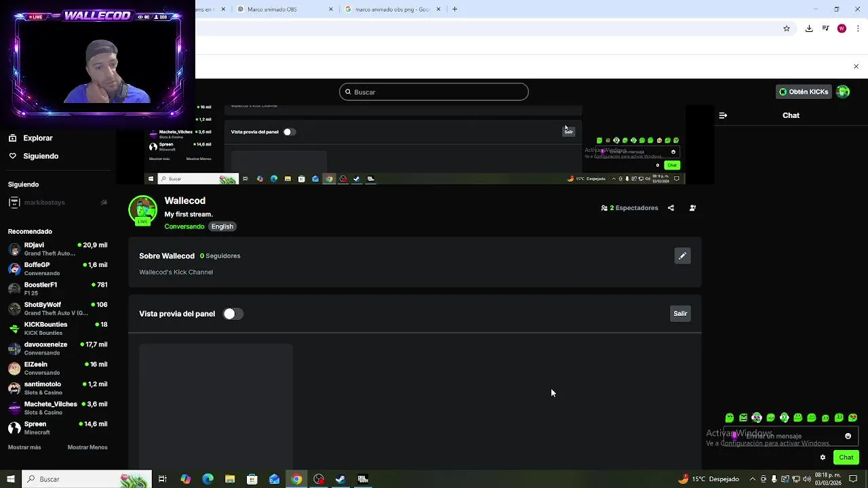Open File Explorer from the taskbar
Viewport: 868px width, 488px height.
[x=230, y=479]
